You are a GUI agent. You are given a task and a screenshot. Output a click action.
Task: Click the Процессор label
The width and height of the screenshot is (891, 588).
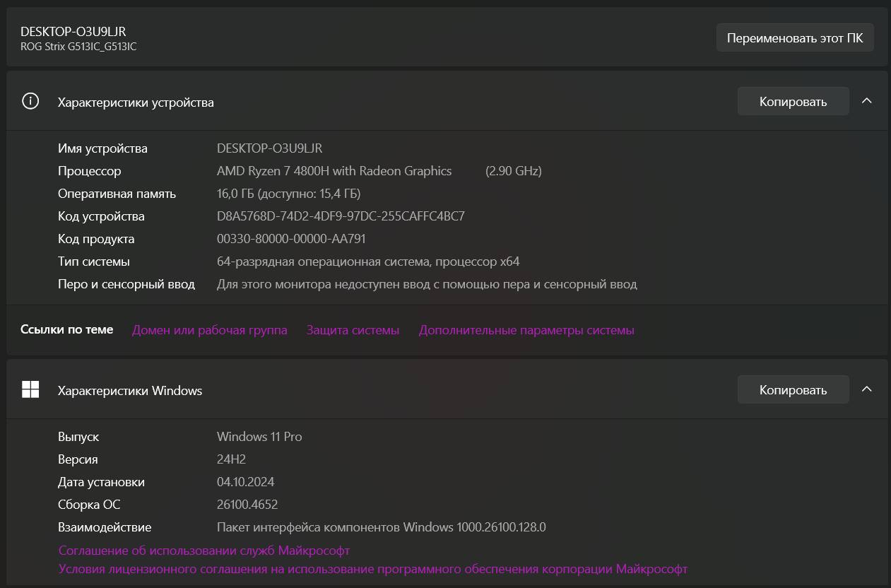click(x=89, y=171)
